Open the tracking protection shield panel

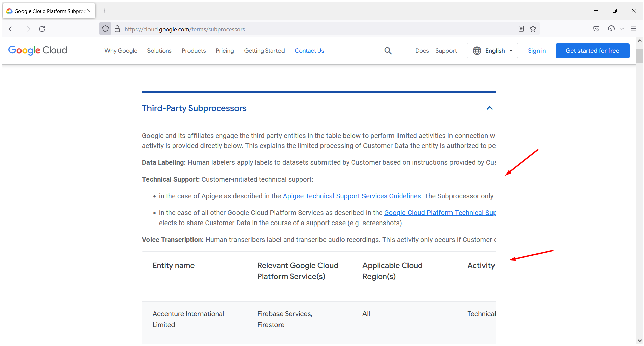pos(105,29)
